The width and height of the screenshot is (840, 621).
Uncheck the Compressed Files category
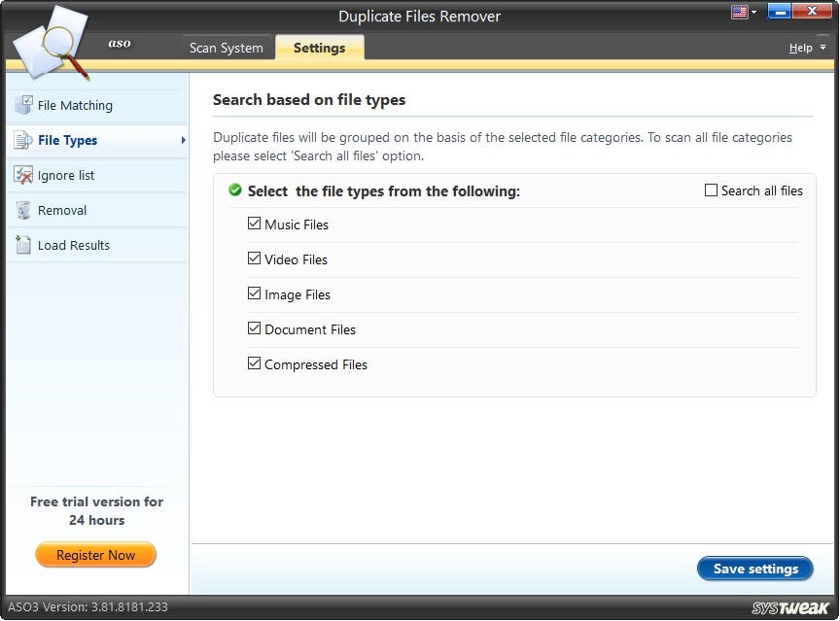tap(255, 363)
